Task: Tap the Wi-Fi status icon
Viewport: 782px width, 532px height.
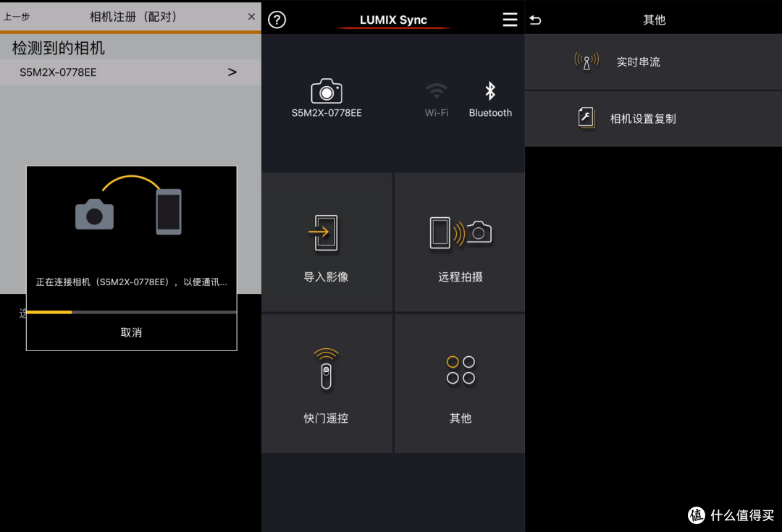Action: point(437,90)
